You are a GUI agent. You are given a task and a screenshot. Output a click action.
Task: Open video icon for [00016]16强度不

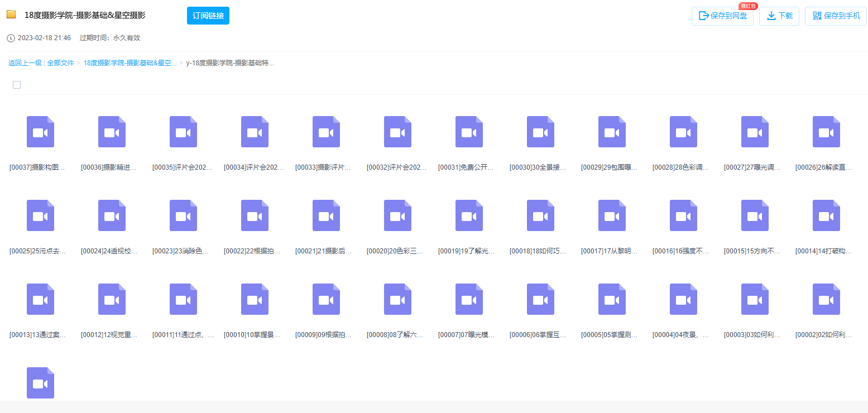coord(683,215)
